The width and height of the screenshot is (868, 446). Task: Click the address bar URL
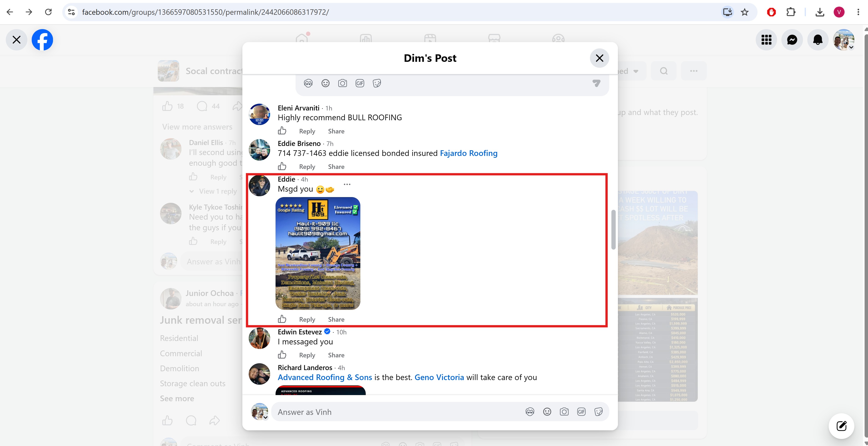(205, 12)
